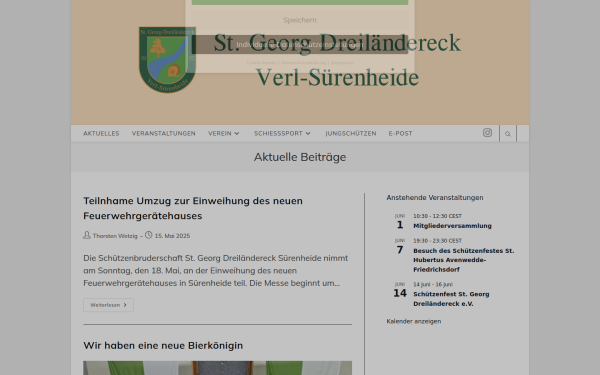This screenshot has height=375, width=600.
Task: Click the Anstehende Veranstaltungen widget heading
Action: [435, 197]
